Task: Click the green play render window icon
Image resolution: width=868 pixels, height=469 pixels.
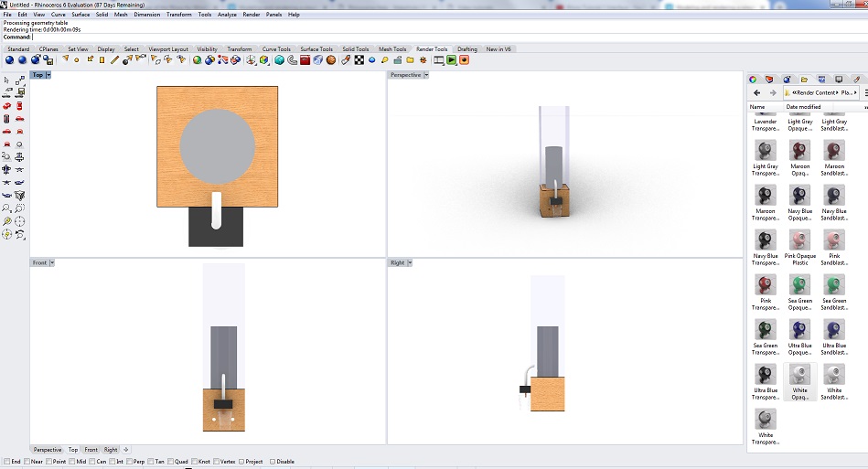Action: (452, 59)
